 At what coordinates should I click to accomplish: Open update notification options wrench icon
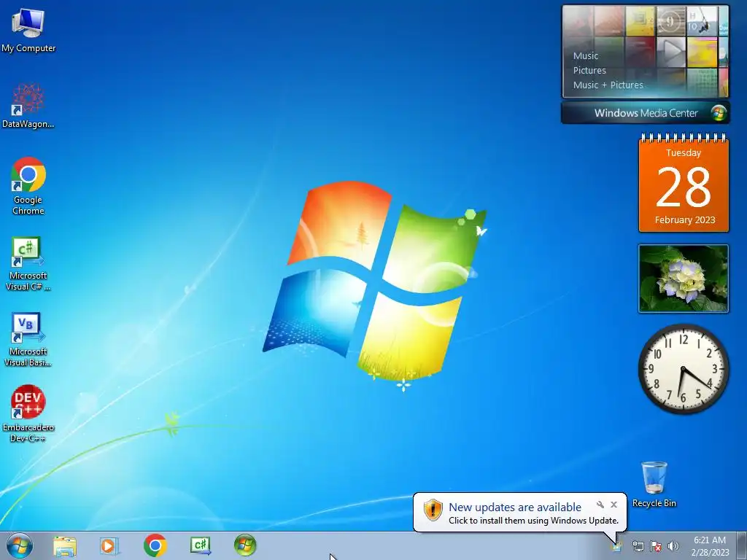click(x=600, y=505)
